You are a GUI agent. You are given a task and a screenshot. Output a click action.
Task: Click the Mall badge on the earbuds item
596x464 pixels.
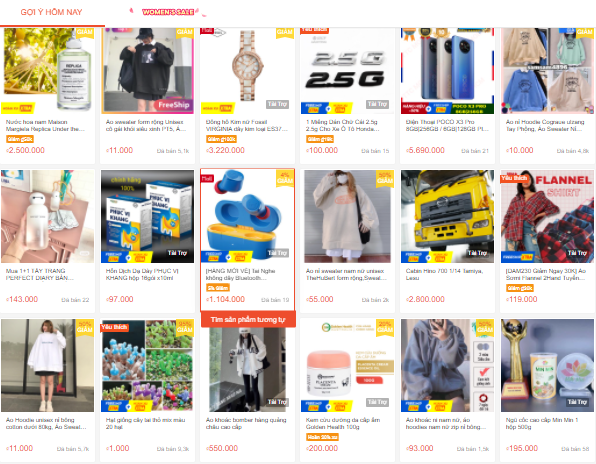coord(207,178)
